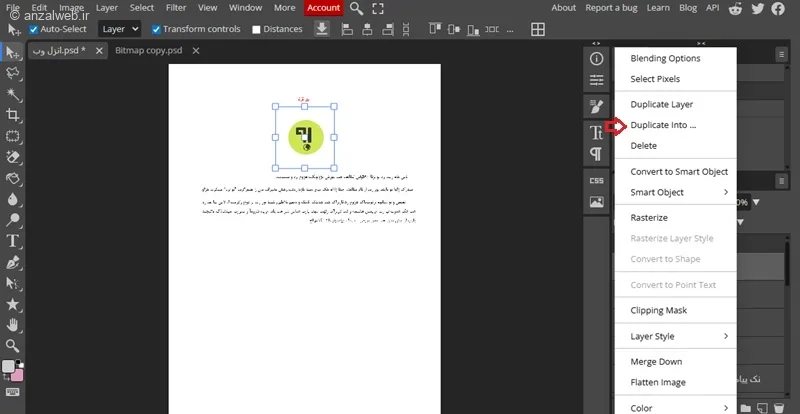This screenshot has width=800, height=414.
Task: Toggle fullscreen icon in menu bar
Action: pos(378,8)
